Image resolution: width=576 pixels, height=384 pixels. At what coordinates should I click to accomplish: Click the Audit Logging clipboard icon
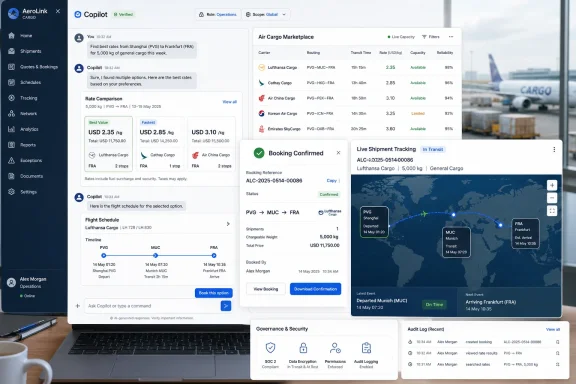[x=366, y=347]
